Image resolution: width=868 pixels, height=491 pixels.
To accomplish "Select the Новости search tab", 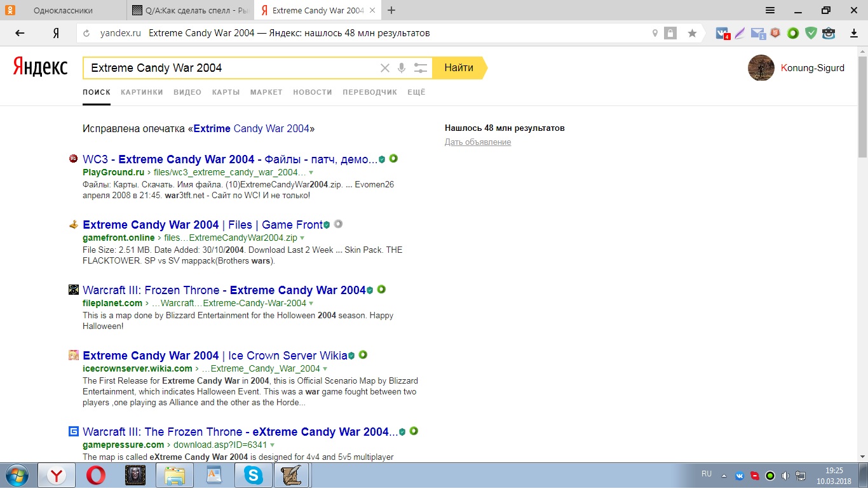I will [313, 92].
